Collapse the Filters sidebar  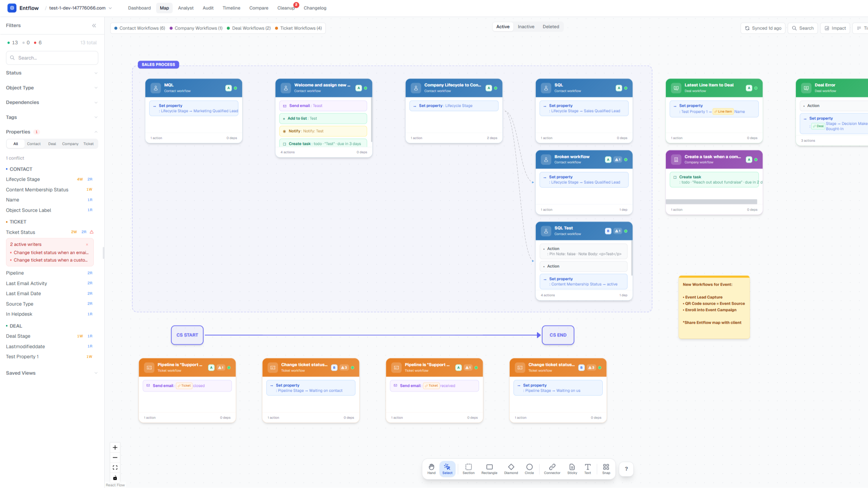94,25
